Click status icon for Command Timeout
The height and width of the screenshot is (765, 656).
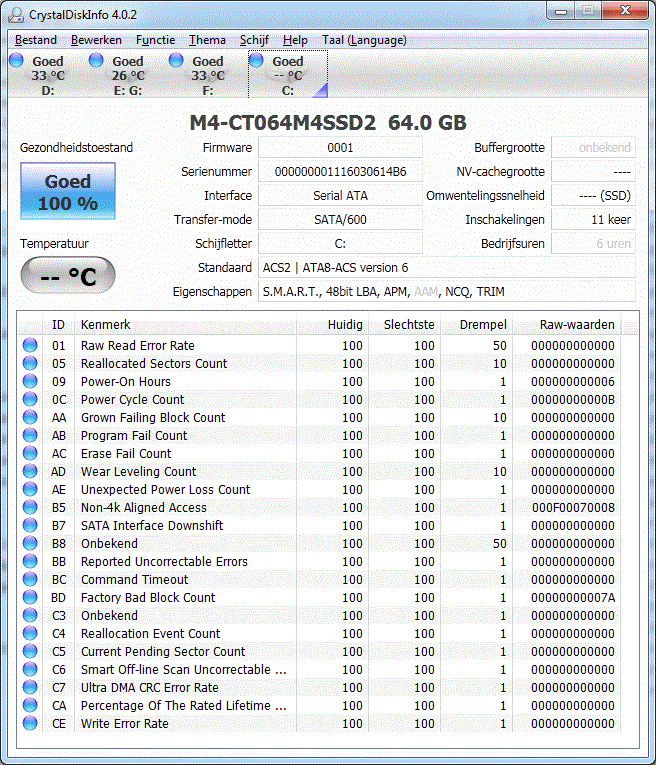(30, 580)
